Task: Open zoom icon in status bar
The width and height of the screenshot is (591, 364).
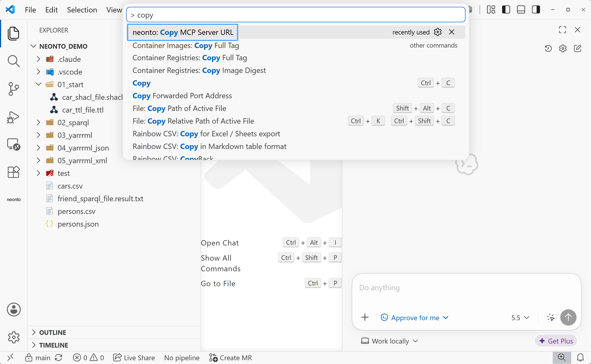Action: point(562,358)
